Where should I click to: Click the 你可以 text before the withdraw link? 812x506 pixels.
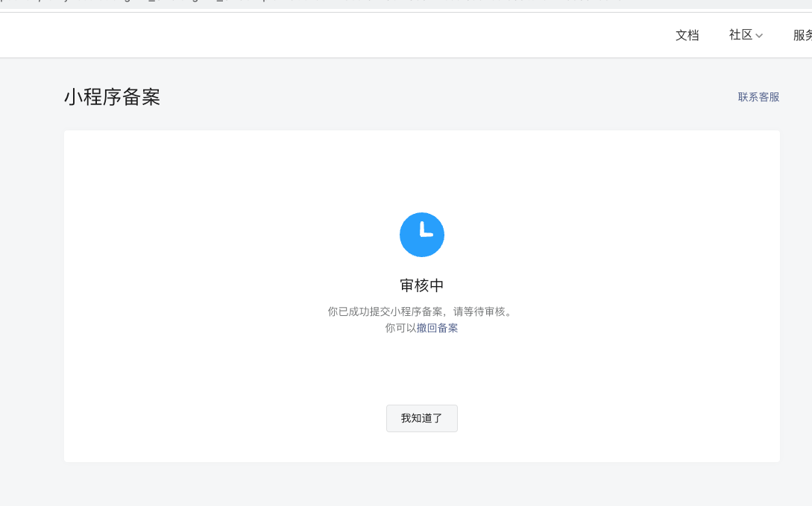(400, 328)
